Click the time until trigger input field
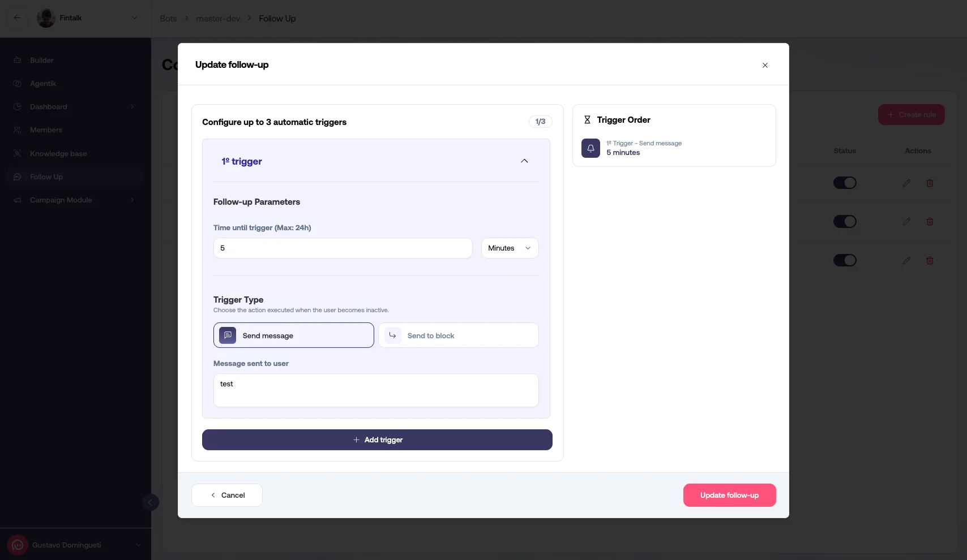The image size is (967, 560). [343, 248]
